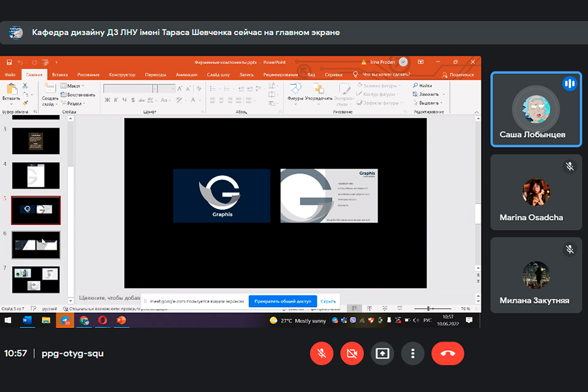
Task: Click the Упорядочить arrange icon
Action: pos(318,90)
